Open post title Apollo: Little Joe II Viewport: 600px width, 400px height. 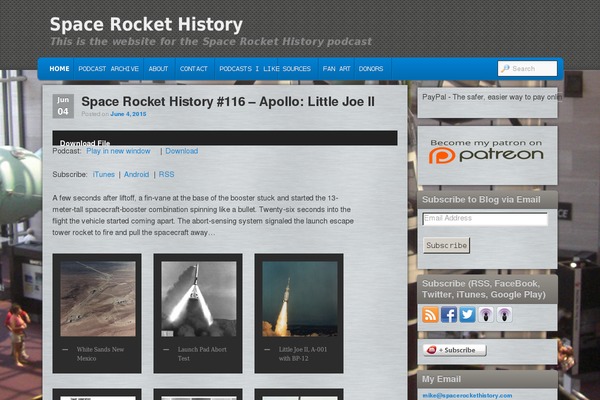point(228,101)
